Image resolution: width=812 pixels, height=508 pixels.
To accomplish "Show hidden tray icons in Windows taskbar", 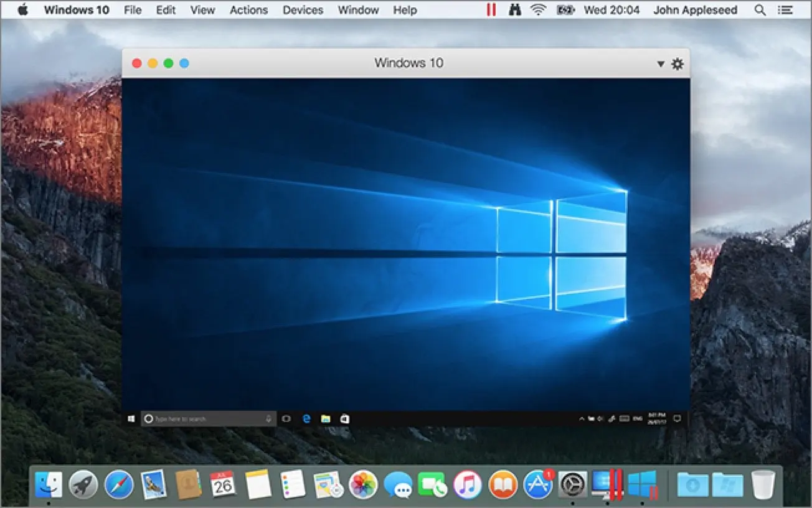I will pyautogui.click(x=582, y=419).
